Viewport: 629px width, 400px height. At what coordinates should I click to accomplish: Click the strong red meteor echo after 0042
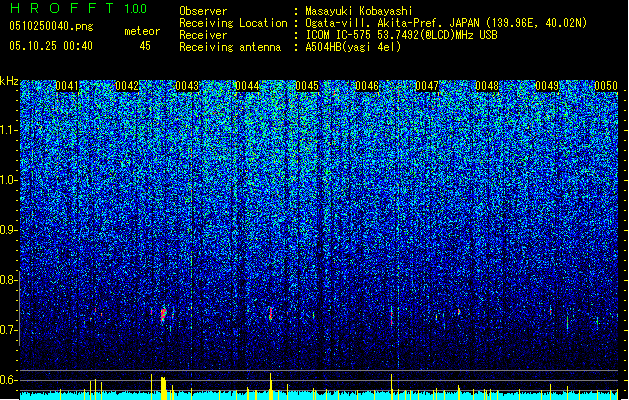163,315
